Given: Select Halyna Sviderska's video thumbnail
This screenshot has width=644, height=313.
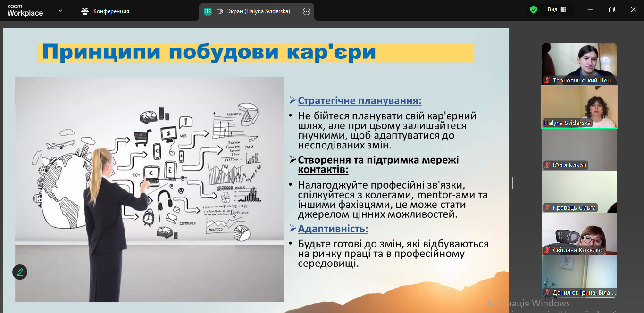Looking at the screenshot, I should 579,107.
